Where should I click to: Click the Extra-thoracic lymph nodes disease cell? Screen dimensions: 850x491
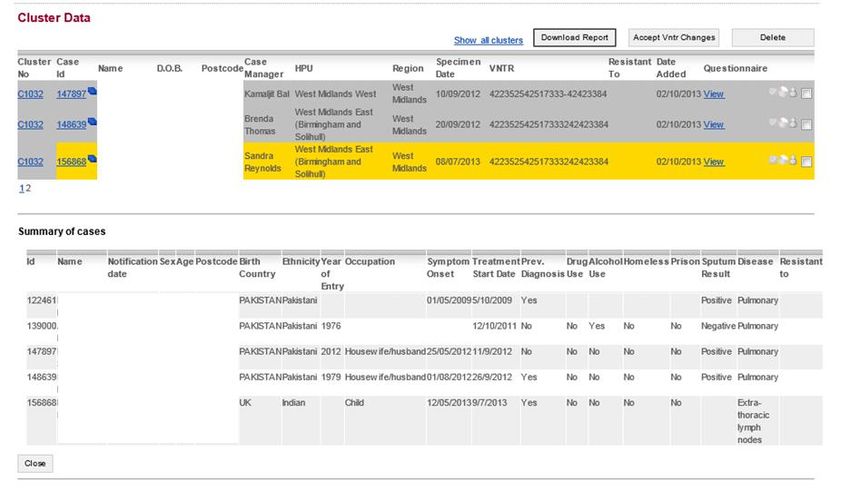754,421
